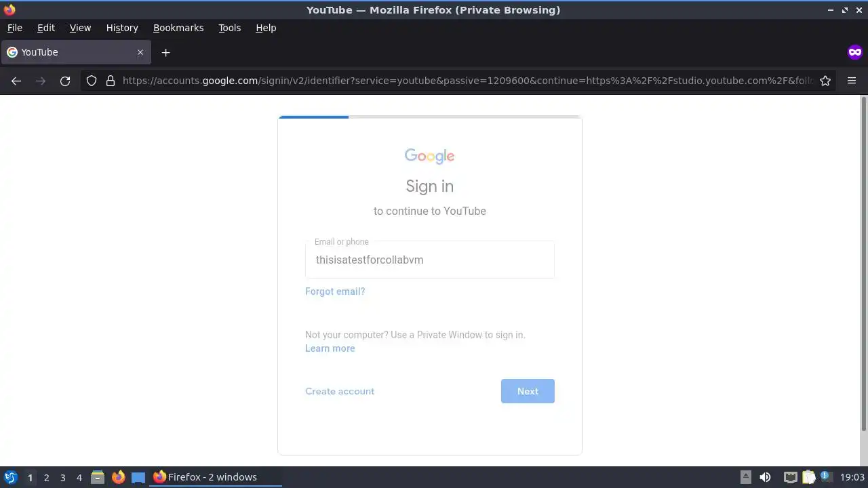Select workspace 1 in pager
Screen dimensions: 868x488
(x=30, y=478)
